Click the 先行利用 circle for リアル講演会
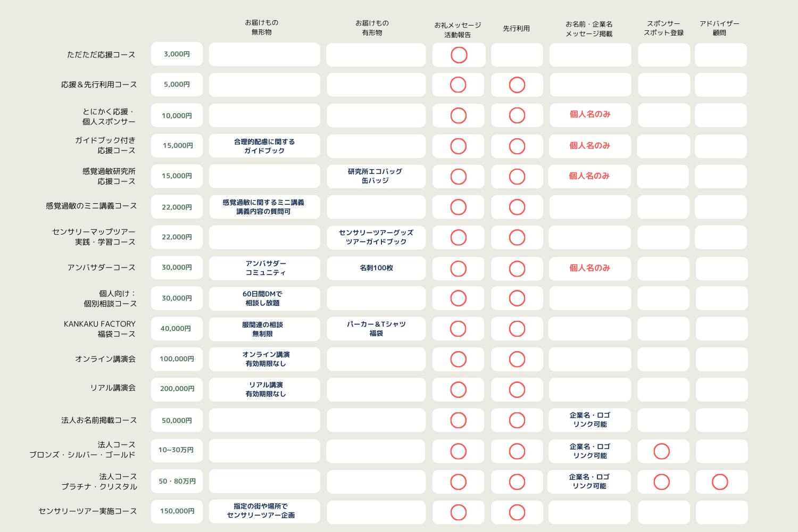This screenshot has width=798, height=532. [517, 390]
